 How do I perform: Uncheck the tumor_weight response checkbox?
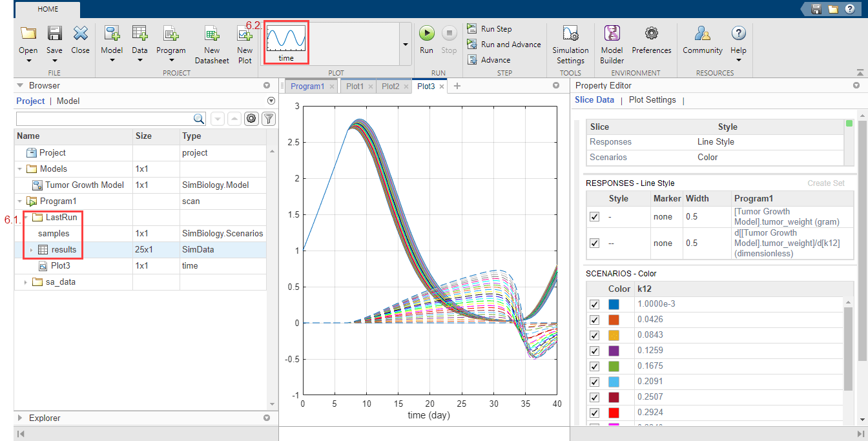[x=594, y=217]
